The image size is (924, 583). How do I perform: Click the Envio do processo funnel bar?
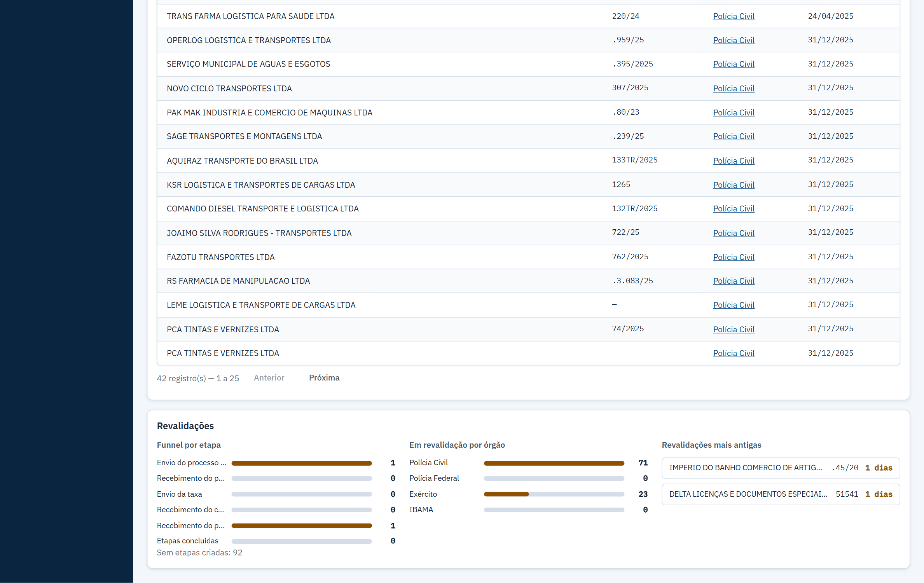[x=302, y=463]
